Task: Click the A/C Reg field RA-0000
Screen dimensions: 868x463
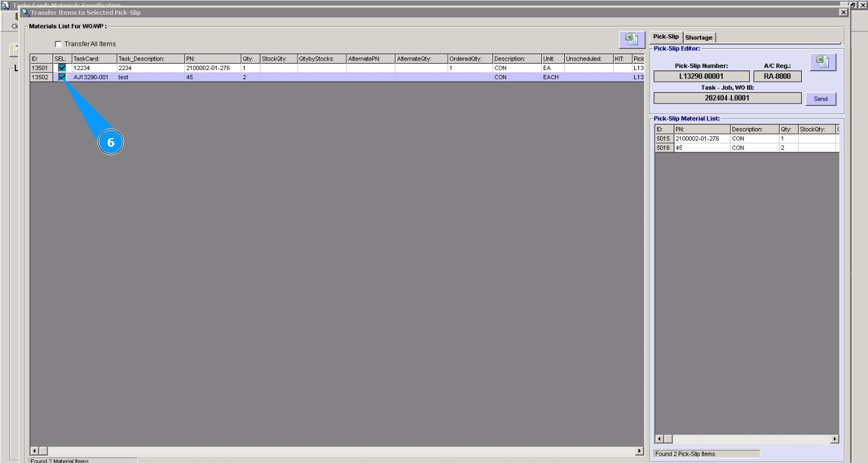Action: (x=778, y=76)
